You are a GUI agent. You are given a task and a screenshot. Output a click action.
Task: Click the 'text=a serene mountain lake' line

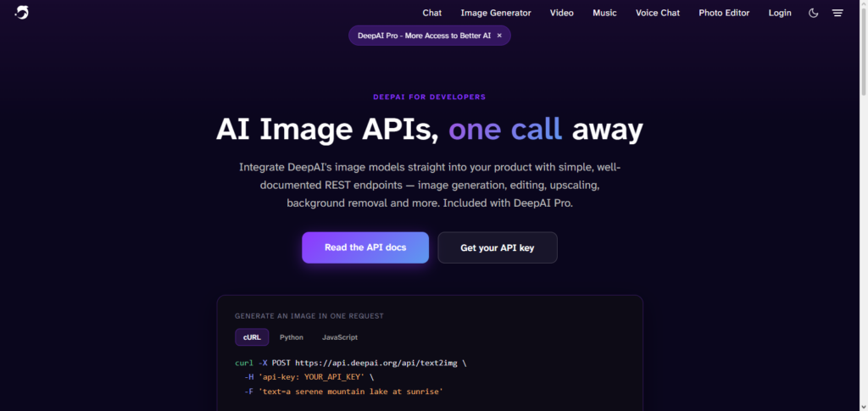pos(343,392)
